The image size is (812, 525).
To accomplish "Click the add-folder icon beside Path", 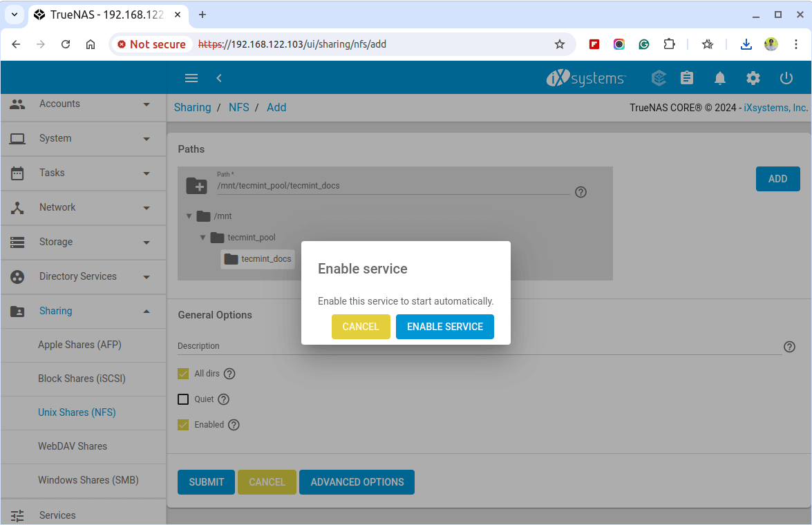I will (x=197, y=186).
